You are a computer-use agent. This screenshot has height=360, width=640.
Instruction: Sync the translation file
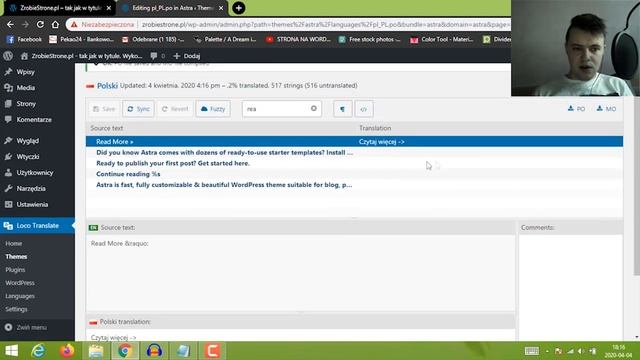tap(138, 109)
